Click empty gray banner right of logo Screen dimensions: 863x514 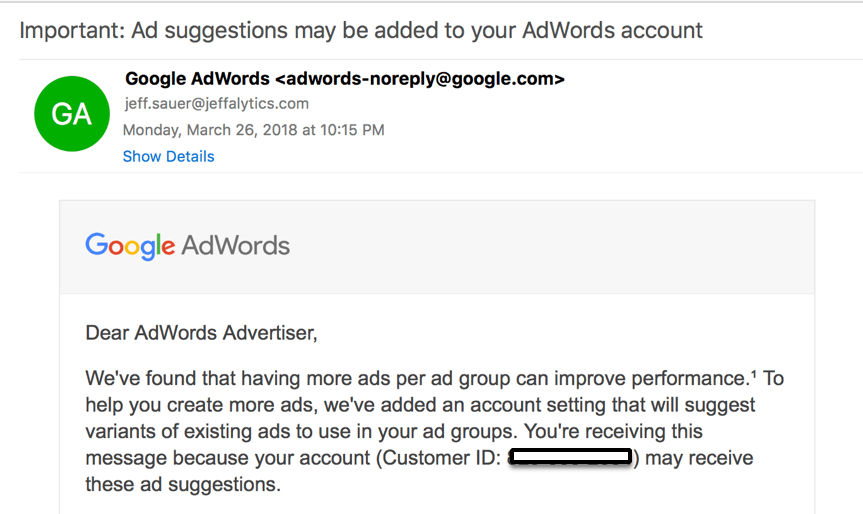click(550, 247)
